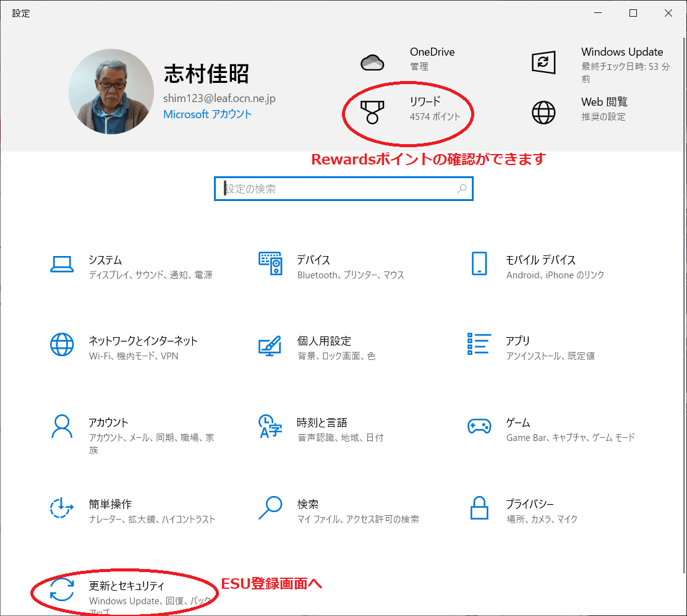
Task: Click the Time and language icon
Action: 270,426
